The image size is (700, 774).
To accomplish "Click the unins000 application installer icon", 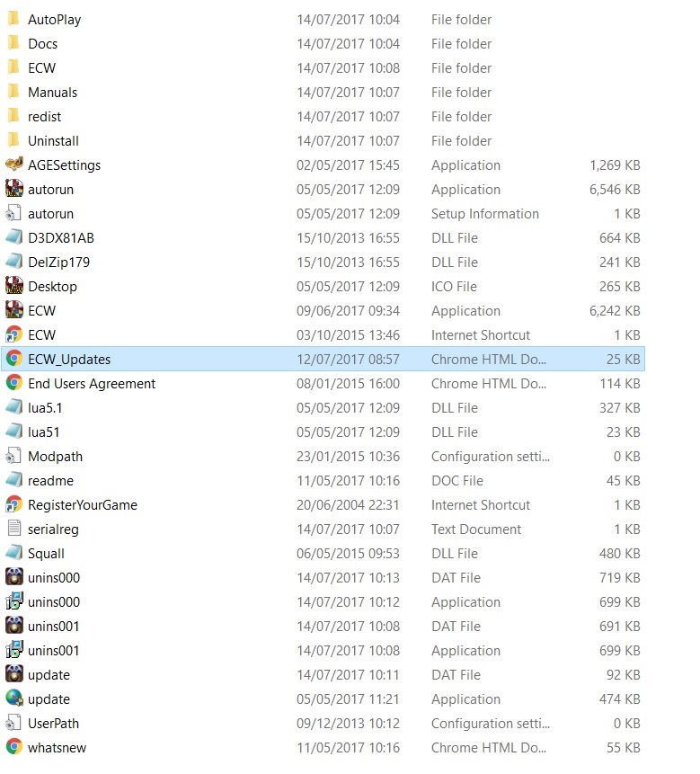I will point(13,601).
